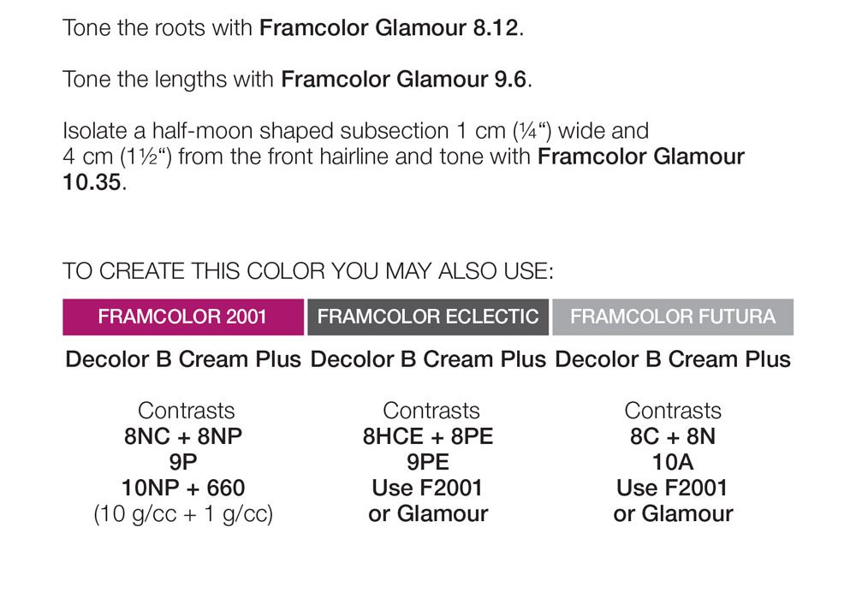Image resolution: width=856 pixels, height=616 pixels.
Task: Select the 8HCE + 8PE formula
Action: coord(428,436)
